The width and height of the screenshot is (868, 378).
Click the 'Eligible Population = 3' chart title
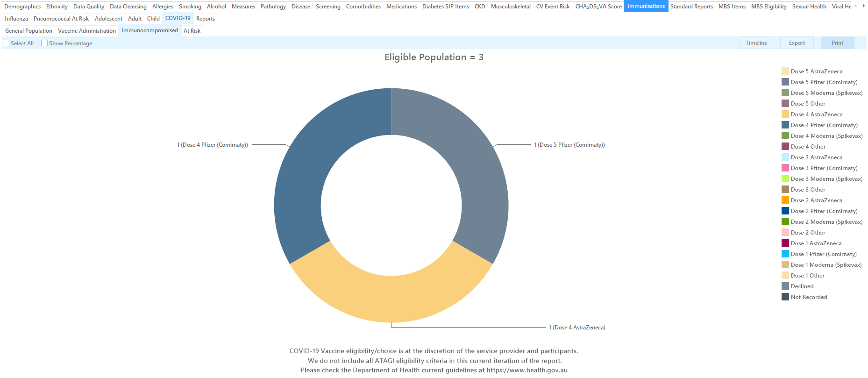click(x=434, y=57)
